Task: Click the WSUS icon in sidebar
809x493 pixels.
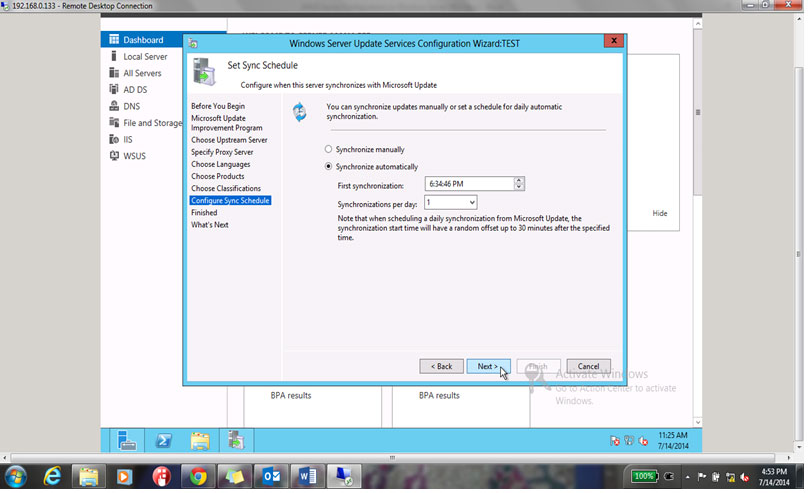Action: (x=114, y=156)
